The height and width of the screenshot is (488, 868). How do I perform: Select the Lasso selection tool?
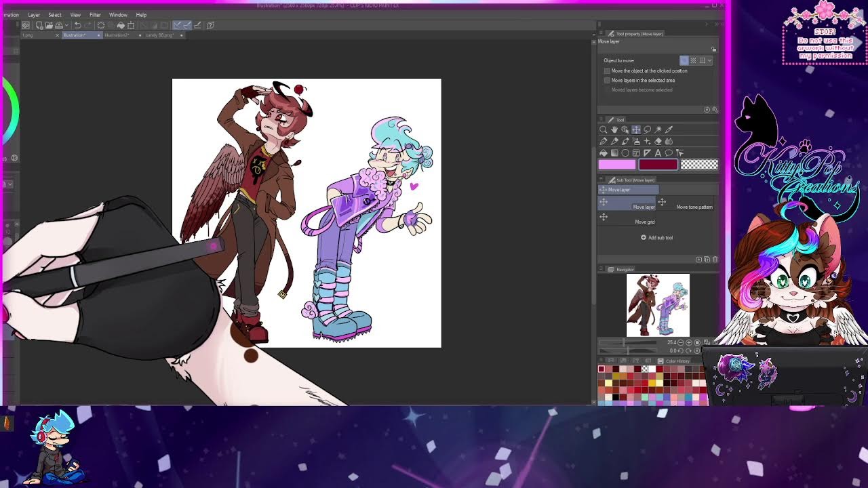coord(647,129)
